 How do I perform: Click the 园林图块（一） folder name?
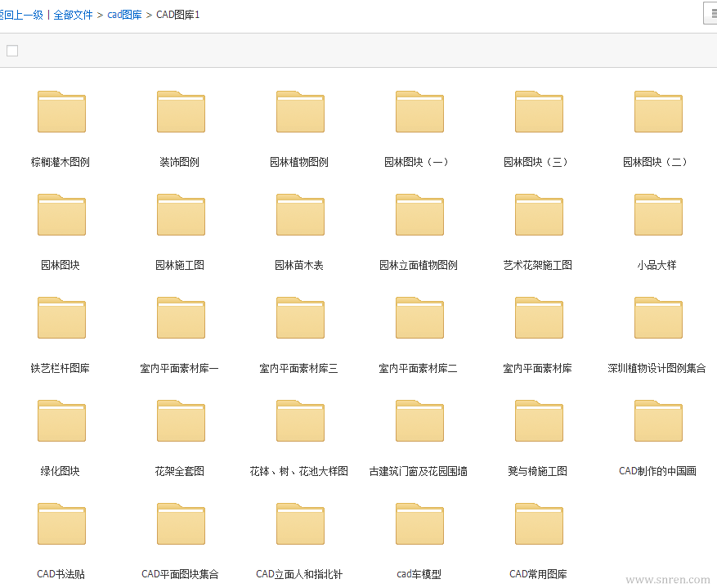pyautogui.click(x=417, y=162)
